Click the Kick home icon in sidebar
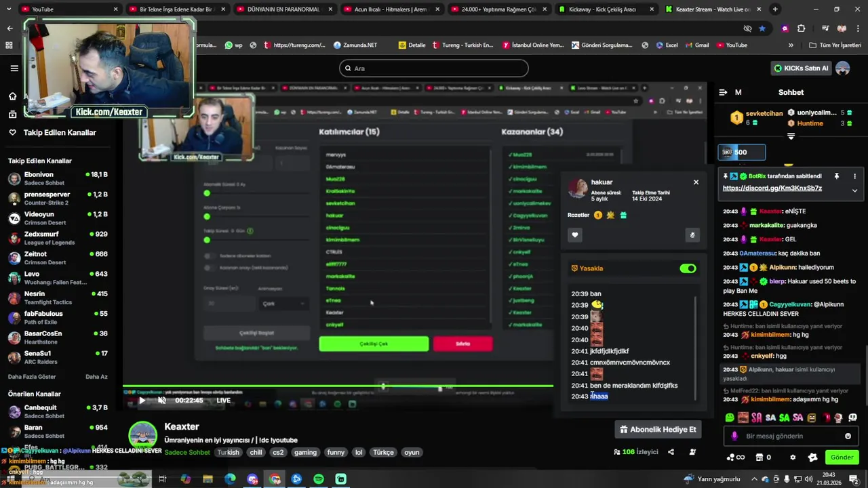This screenshot has width=868, height=488. click(12, 96)
